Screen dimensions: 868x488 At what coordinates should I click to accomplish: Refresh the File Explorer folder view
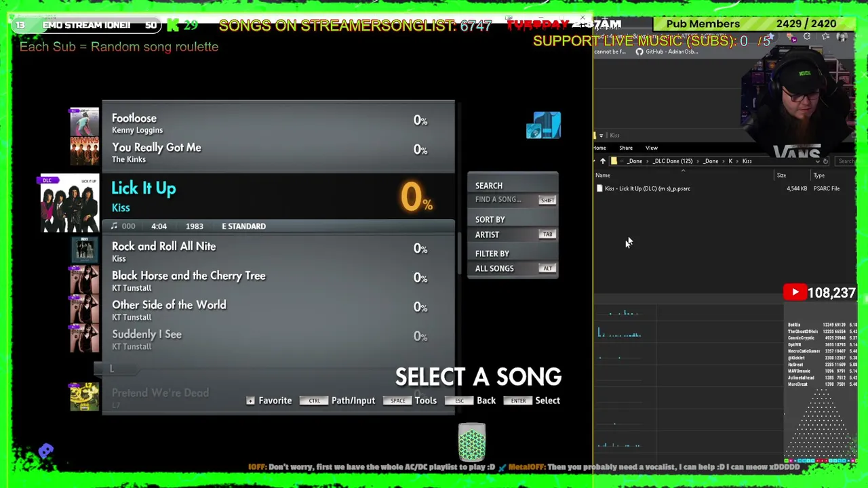point(825,161)
